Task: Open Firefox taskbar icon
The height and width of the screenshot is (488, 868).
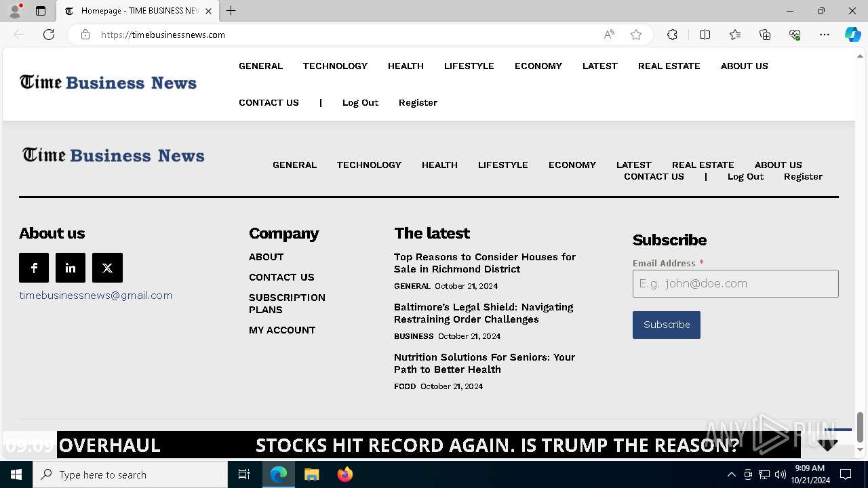Action: [x=345, y=474]
